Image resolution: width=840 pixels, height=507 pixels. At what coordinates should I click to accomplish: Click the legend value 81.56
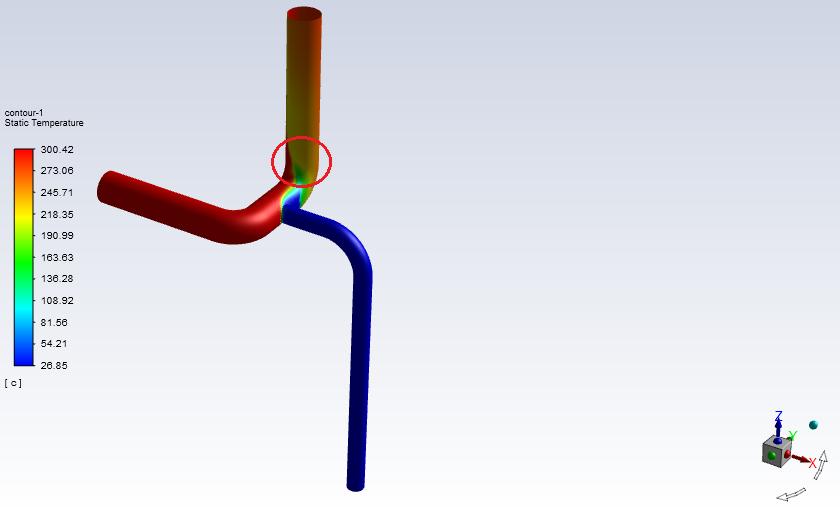54,323
